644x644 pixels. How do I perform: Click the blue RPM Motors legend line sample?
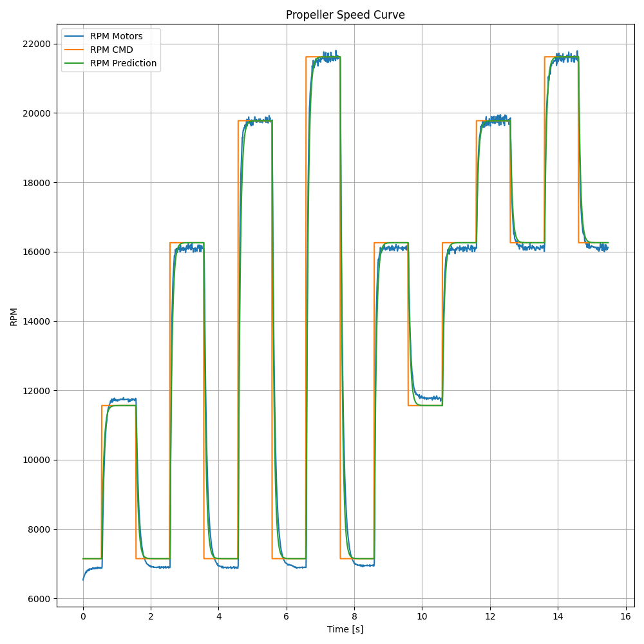(x=74, y=35)
